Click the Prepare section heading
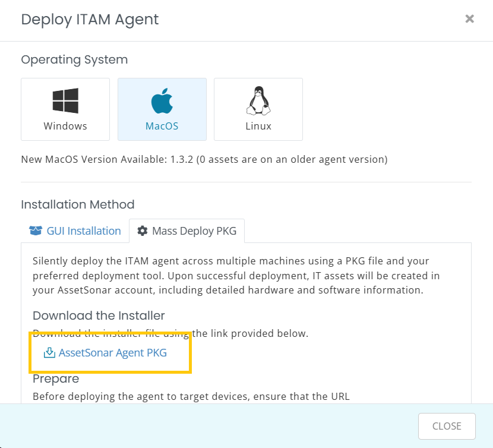 coord(56,379)
